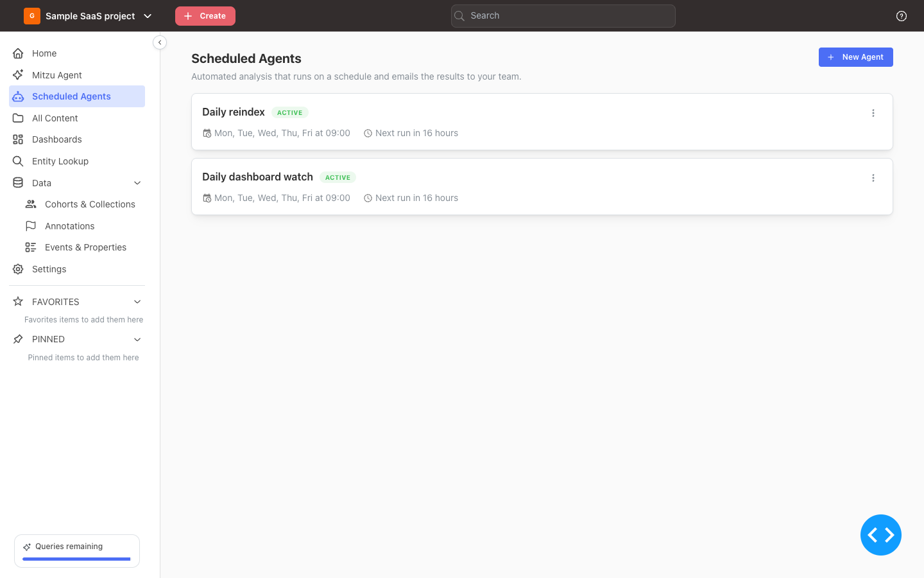Image resolution: width=924 pixels, height=578 pixels.
Task: Focus the top Search field
Action: click(563, 16)
